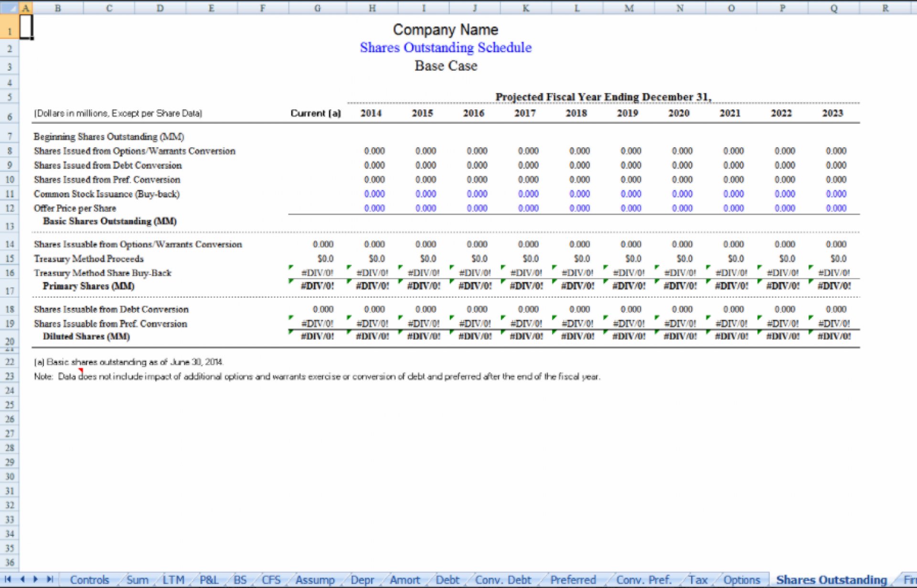
Task: Click Current Primary Shares #DIV/0! cell
Action: [x=317, y=286]
